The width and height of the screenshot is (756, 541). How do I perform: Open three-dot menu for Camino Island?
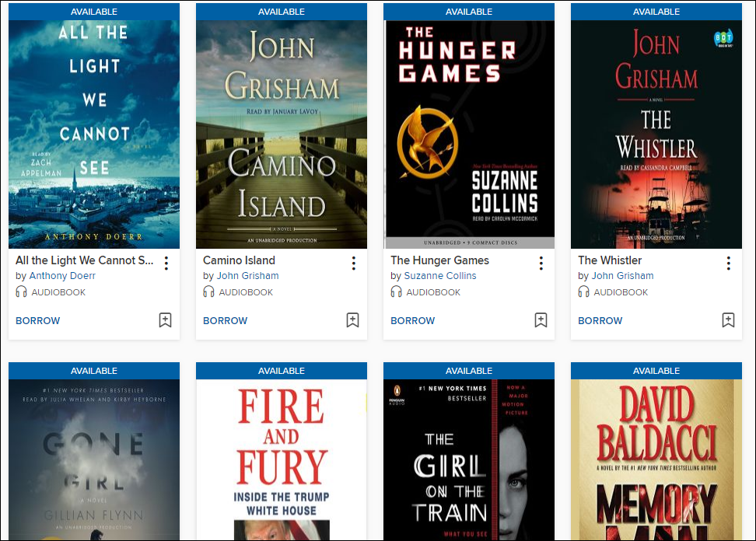(x=354, y=263)
